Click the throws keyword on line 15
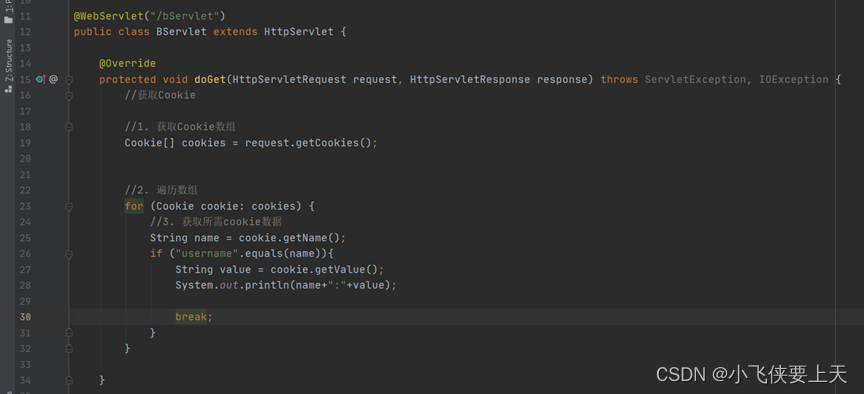Screen dimensions: 864x394 (x=619, y=79)
